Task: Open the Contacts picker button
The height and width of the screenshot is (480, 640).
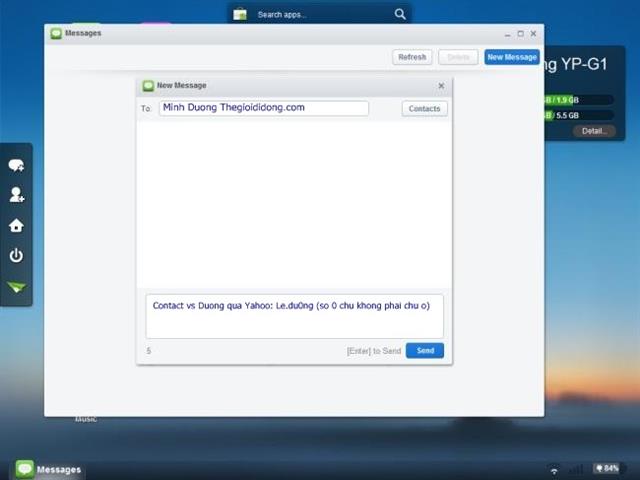Action: pos(424,108)
